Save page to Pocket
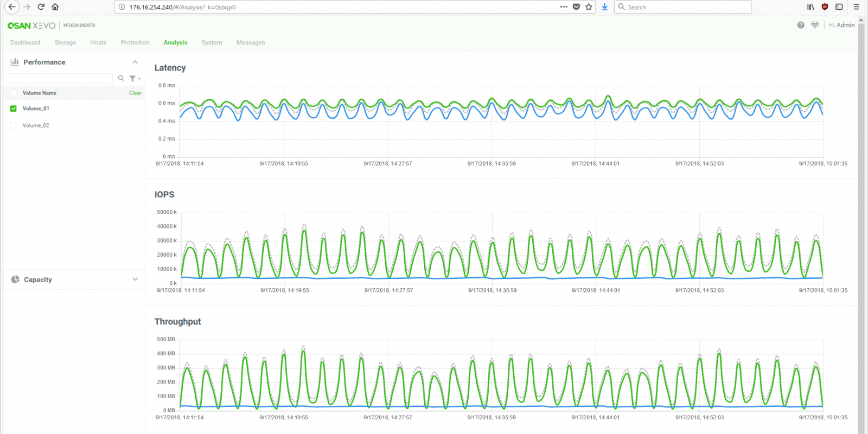Screen dimensions: 868x434 [576, 7]
